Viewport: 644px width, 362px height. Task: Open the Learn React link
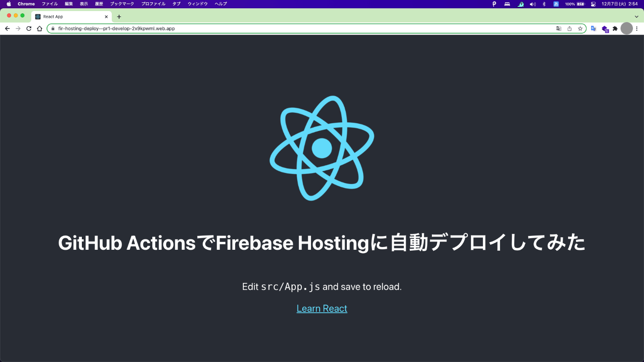(x=322, y=309)
